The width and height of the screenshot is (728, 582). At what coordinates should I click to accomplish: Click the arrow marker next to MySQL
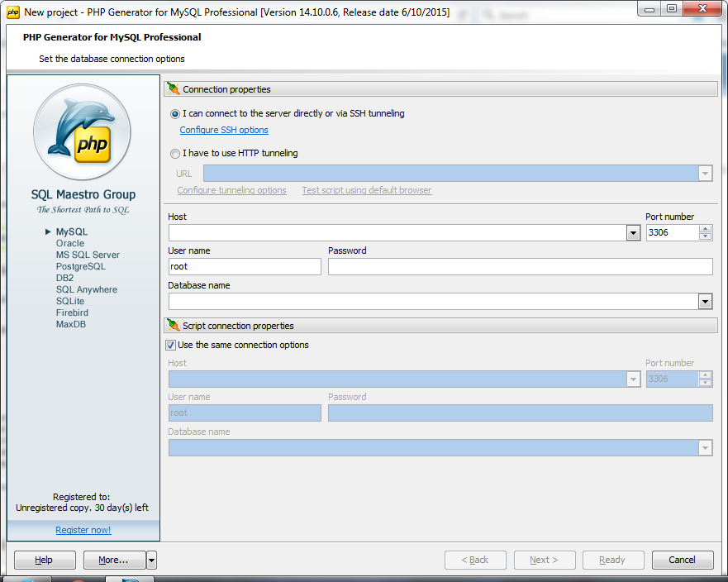click(x=48, y=231)
